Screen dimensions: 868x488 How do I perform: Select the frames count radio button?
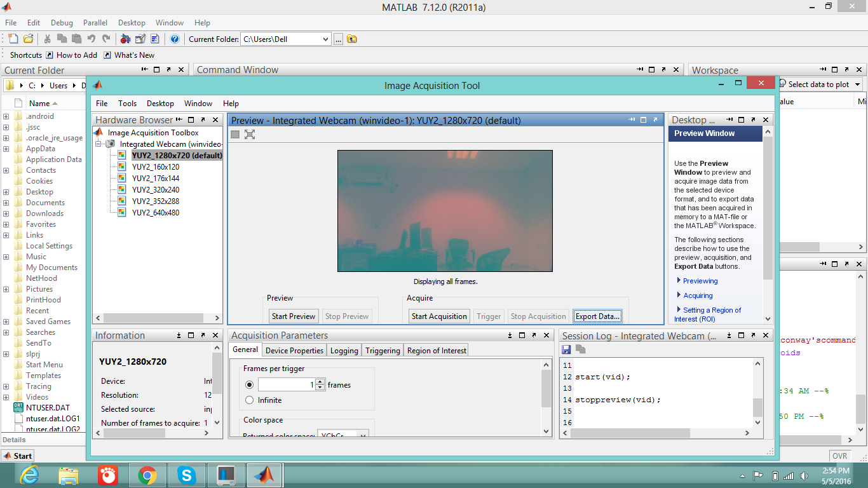pyautogui.click(x=249, y=385)
